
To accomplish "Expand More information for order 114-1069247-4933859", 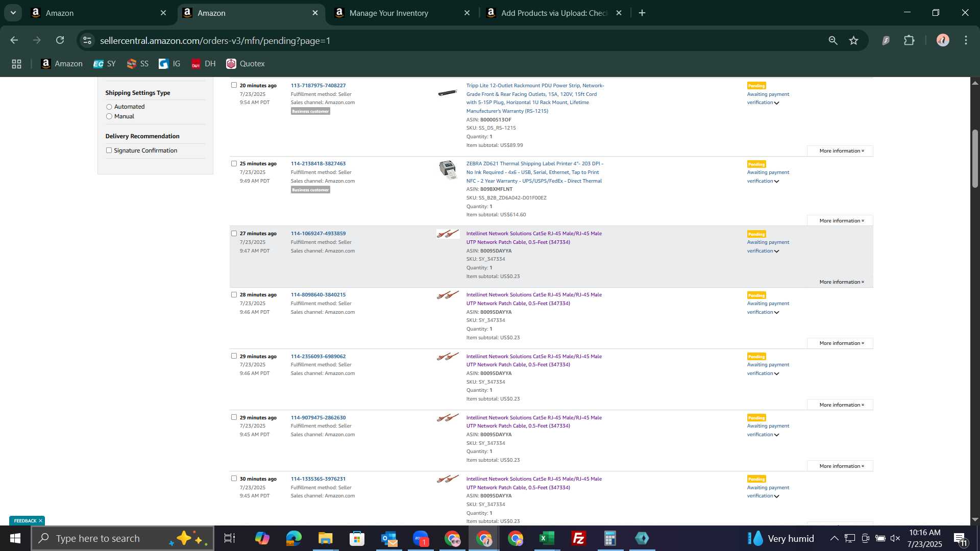I will (x=840, y=282).
